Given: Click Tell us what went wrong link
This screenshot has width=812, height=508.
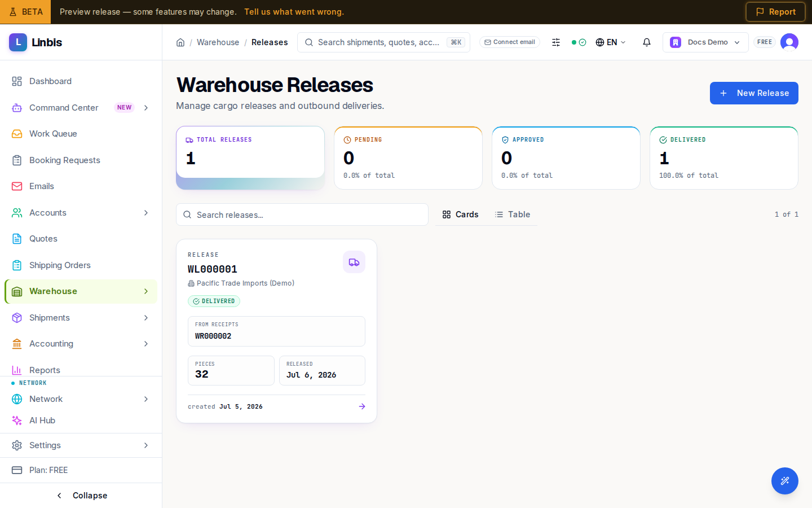Looking at the screenshot, I should 294,12.
